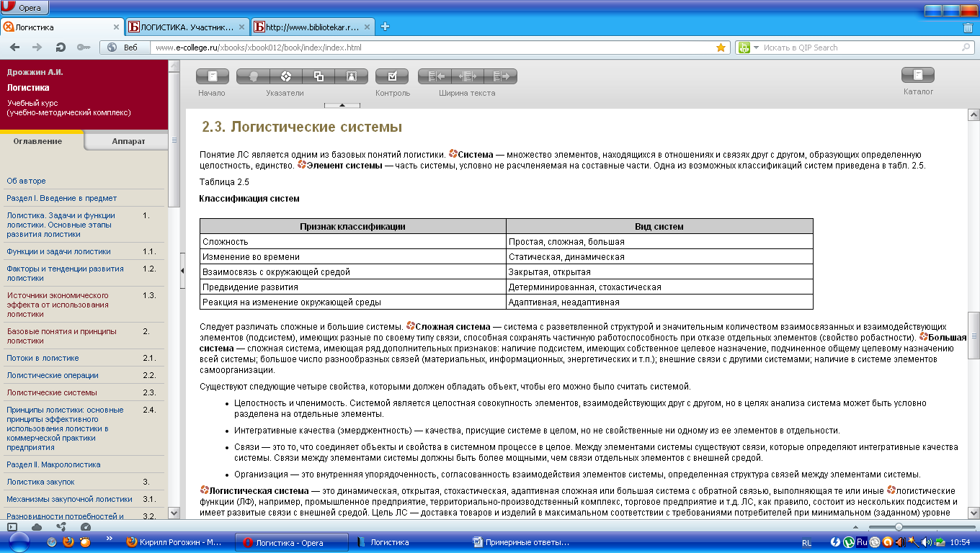Open the Opera panels toggle icon in status bar
The height and width of the screenshot is (553, 980).
click(x=12, y=527)
